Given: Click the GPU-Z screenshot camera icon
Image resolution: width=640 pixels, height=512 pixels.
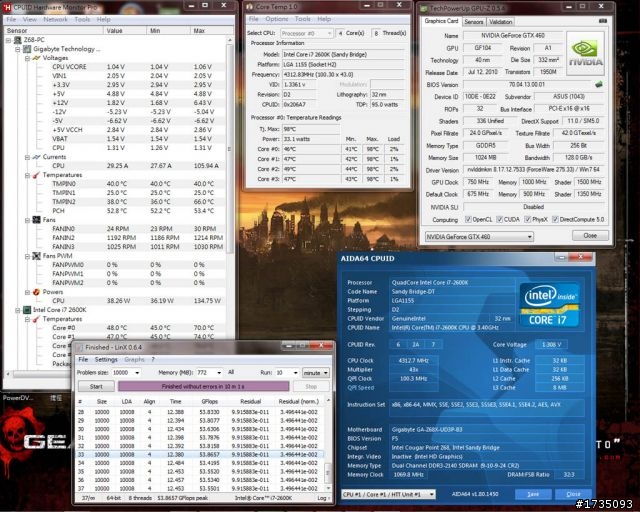Looking at the screenshot, I should pos(603,21).
